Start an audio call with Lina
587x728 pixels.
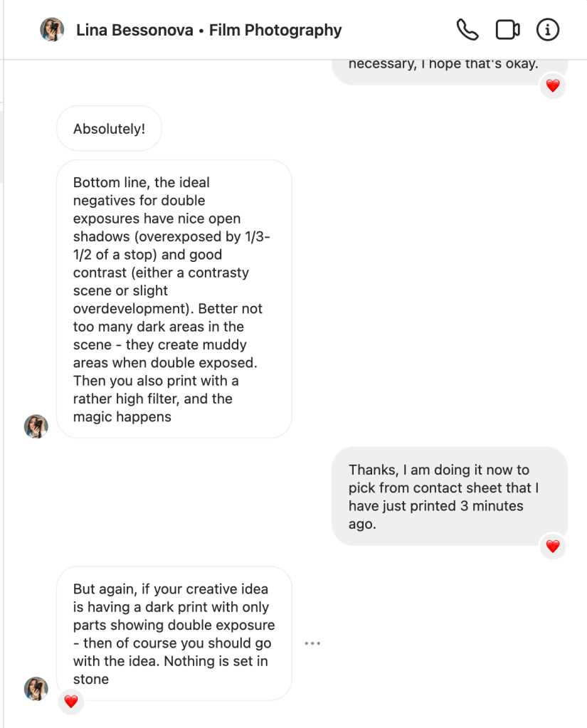click(x=467, y=30)
